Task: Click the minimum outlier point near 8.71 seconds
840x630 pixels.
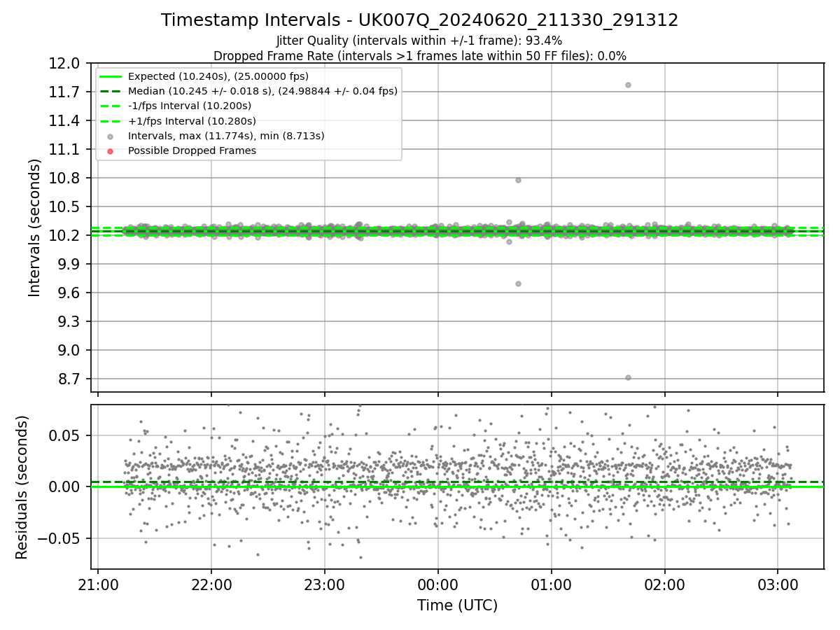Action: (x=628, y=377)
